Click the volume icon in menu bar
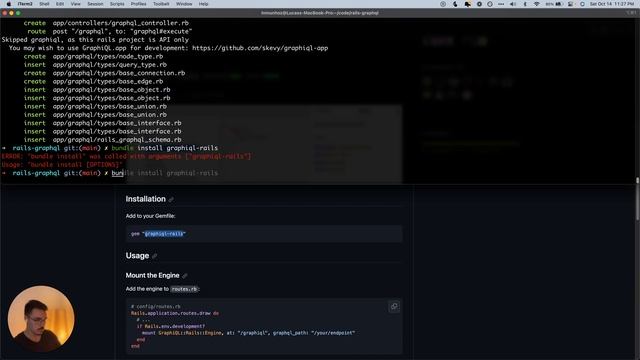Viewport: 640px width, 360px height. tap(513, 4)
